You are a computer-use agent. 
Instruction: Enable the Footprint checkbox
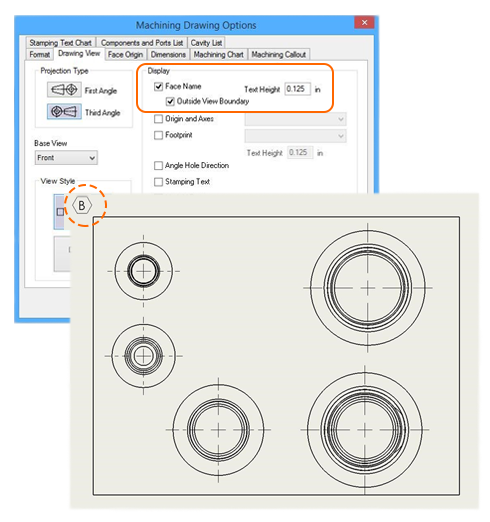(158, 135)
